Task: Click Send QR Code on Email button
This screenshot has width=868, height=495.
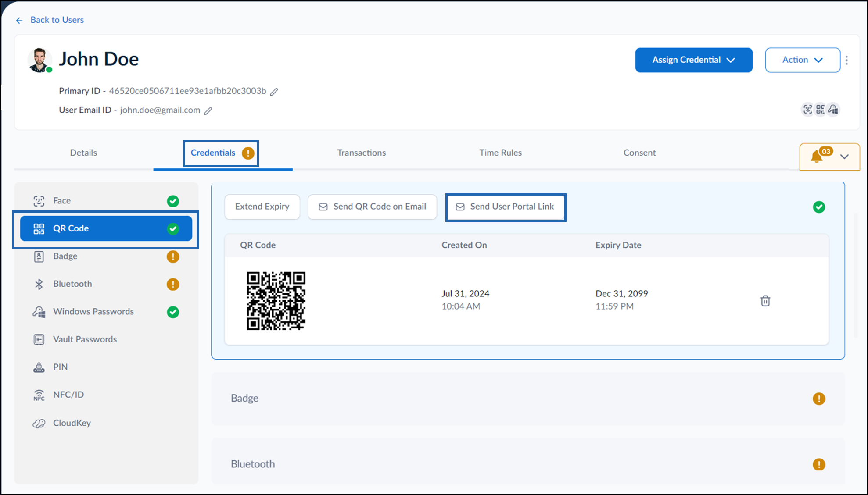Action: click(x=372, y=207)
